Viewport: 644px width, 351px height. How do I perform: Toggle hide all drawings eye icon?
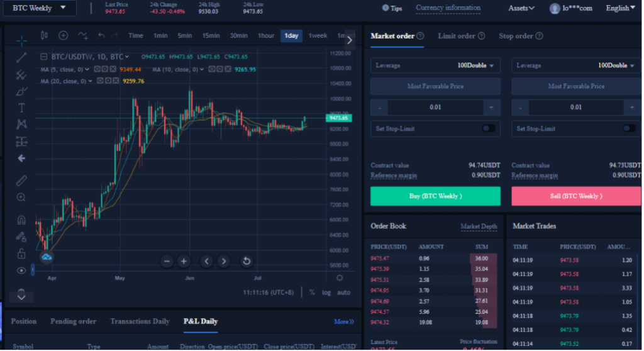pos(21,270)
